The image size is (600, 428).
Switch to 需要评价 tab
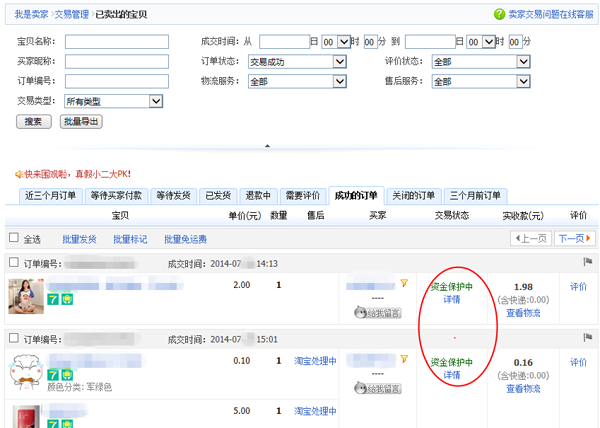pos(303,196)
